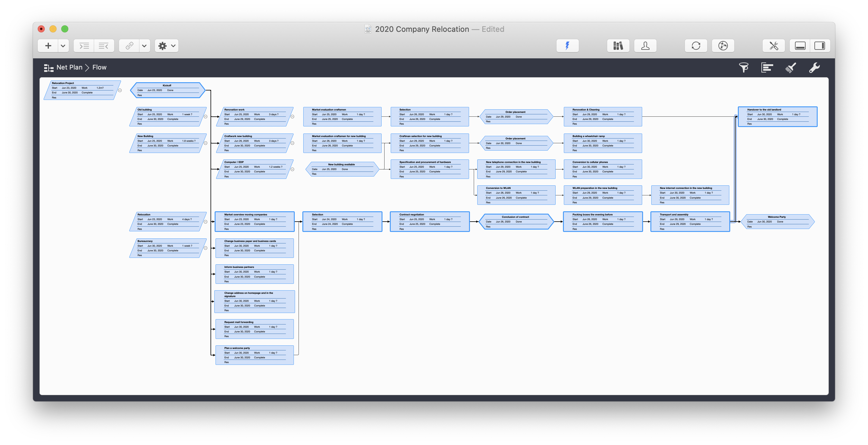Toggle the bottom panel view
This screenshot has height=445, width=868.
pos(800,46)
